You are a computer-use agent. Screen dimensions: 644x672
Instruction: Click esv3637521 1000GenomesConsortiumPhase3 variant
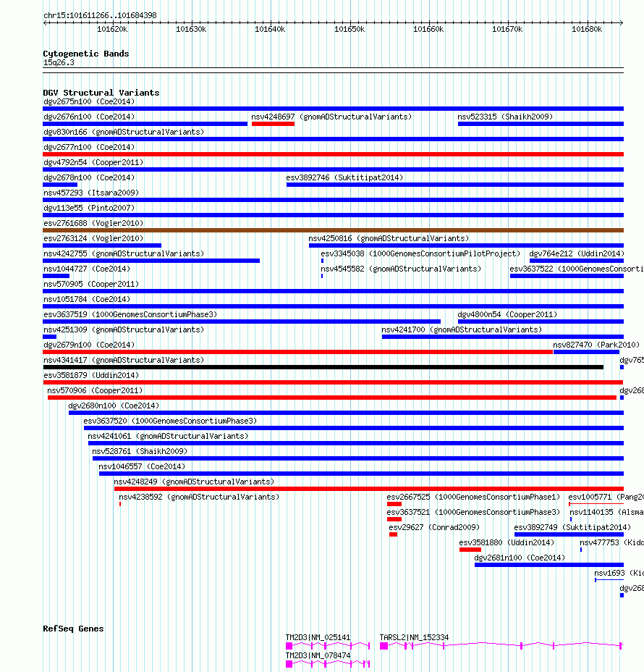[x=473, y=512]
